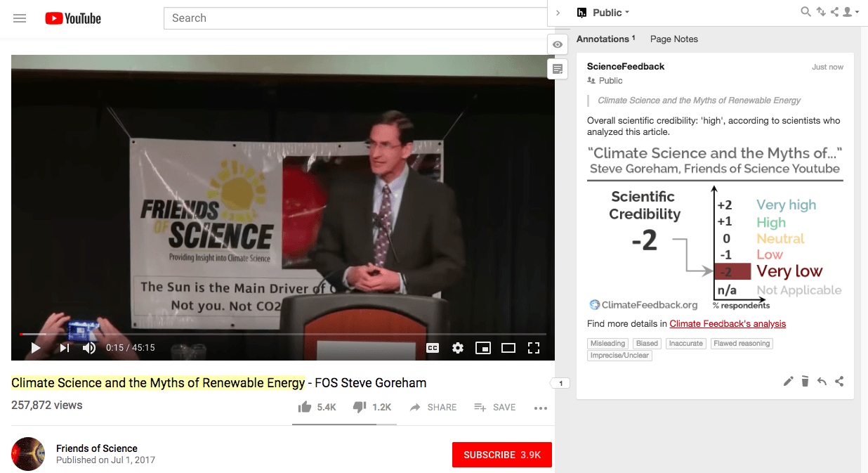This screenshot has height=473, width=868.
Task: Toggle closed captions on the video
Action: click(433, 348)
